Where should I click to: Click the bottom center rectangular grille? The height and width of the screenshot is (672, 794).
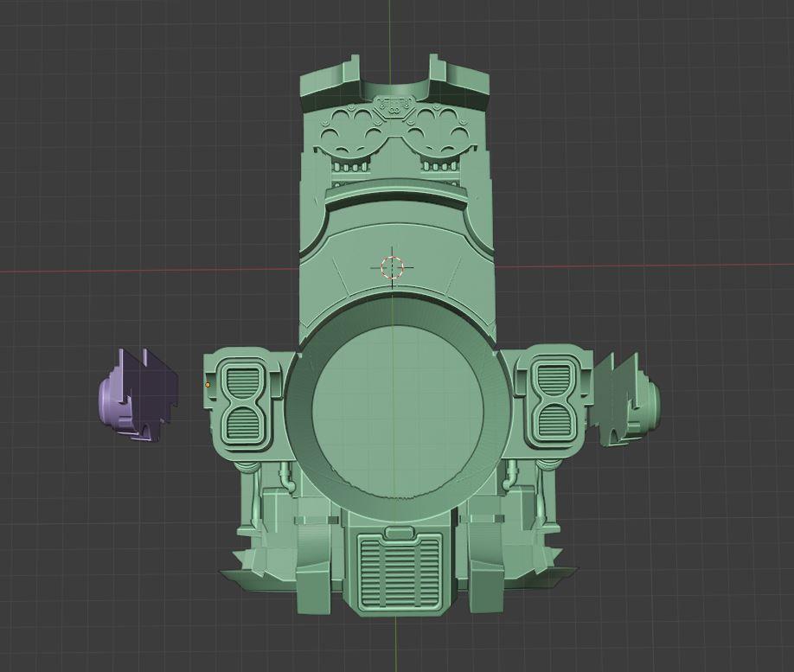pyautogui.click(x=399, y=569)
